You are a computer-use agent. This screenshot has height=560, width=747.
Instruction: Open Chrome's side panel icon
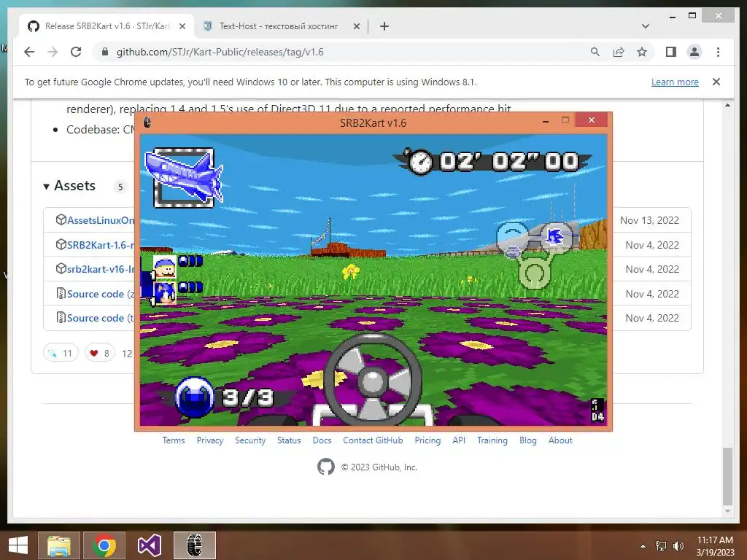coord(671,52)
